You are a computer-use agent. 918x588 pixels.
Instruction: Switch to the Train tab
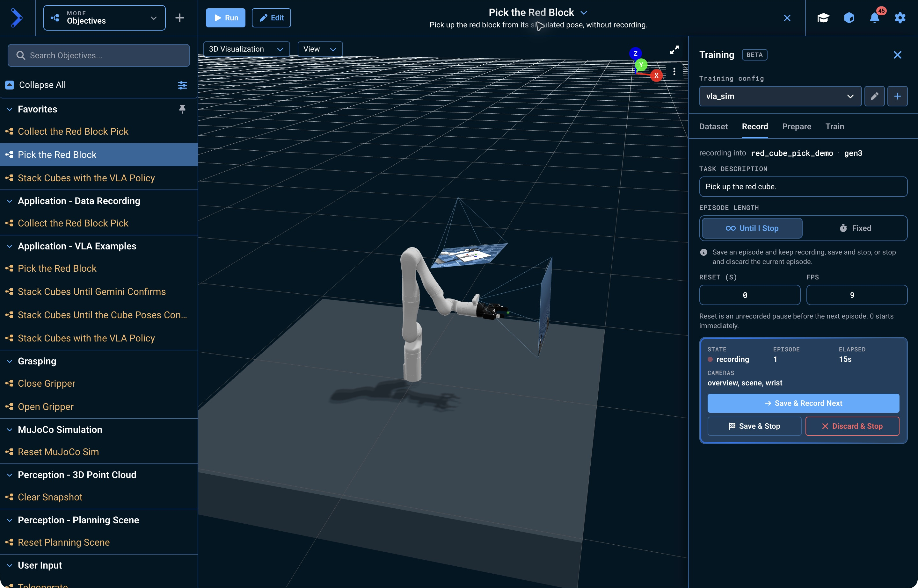click(x=835, y=126)
